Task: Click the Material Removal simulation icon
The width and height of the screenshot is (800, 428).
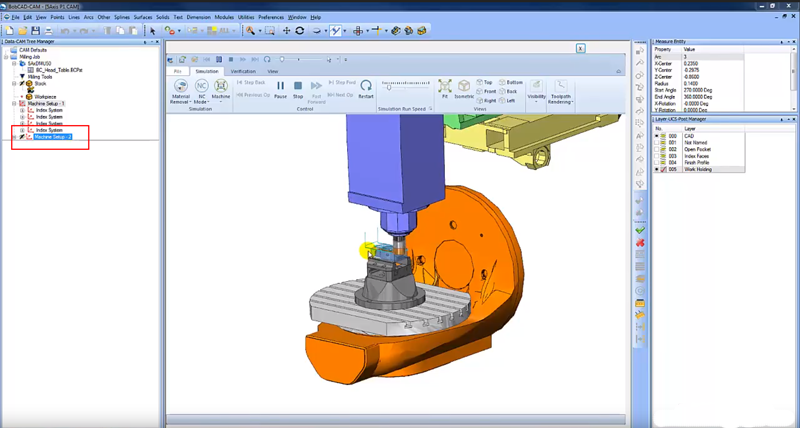Action: [x=181, y=86]
